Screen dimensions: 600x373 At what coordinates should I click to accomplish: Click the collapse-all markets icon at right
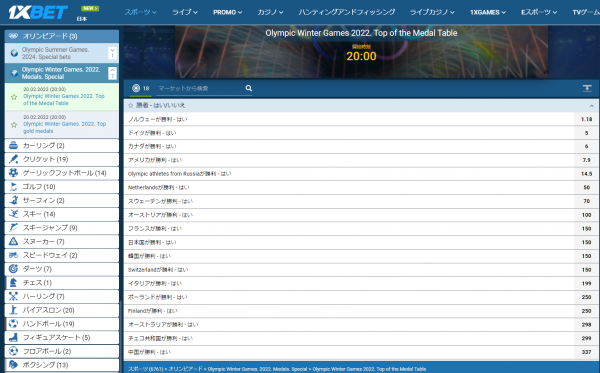point(587,88)
